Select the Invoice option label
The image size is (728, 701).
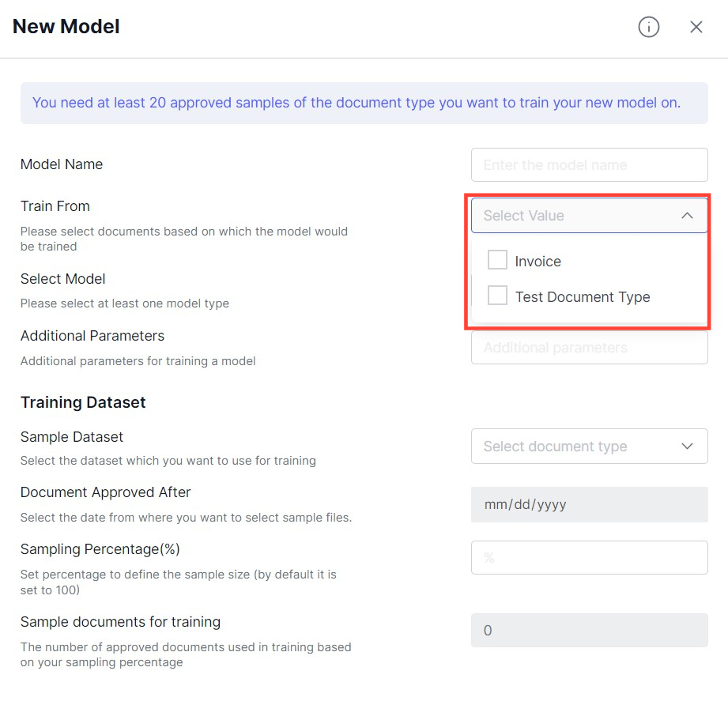click(x=538, y=262)
